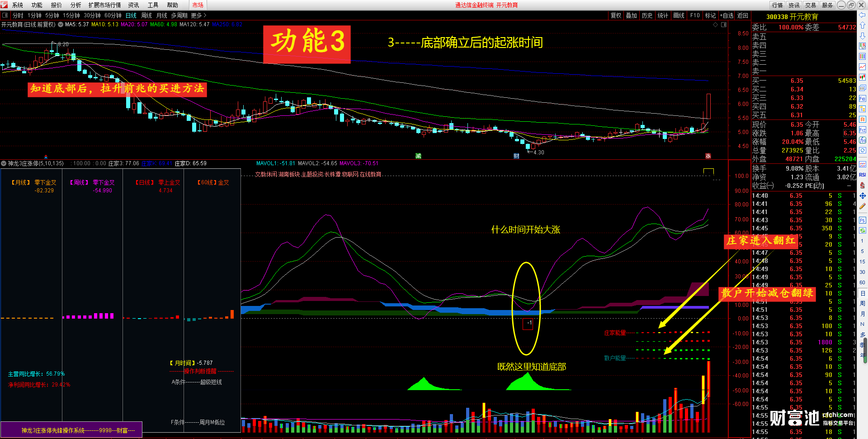This screenshot has width=868, height=439.
Task: Select the 日 daily period sidebar button
Action: pos(862,293)
